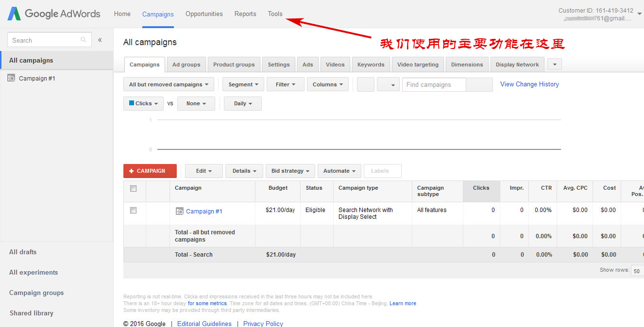Switch to the Ad groups tab
644x327 pixels.
click(186, 65)
